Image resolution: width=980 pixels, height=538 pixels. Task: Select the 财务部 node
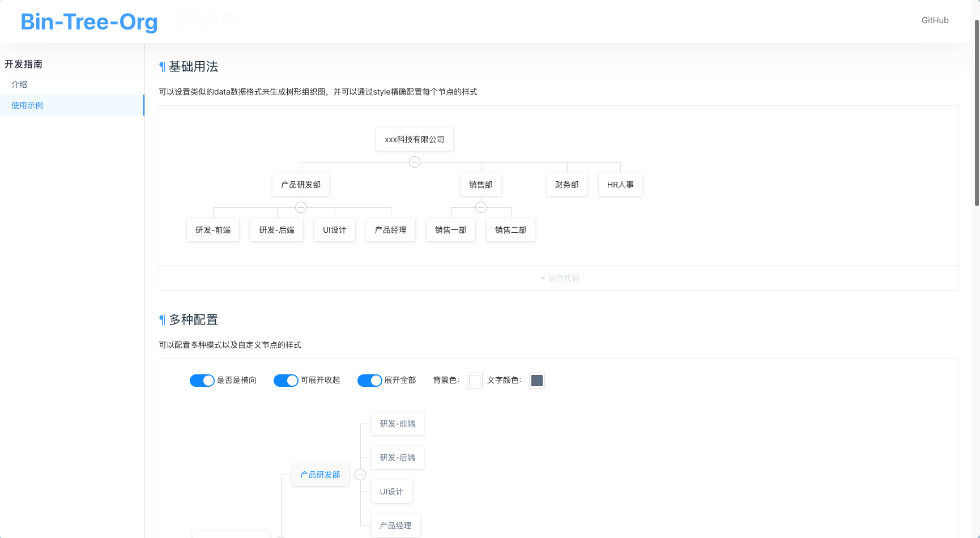[566, 185]
